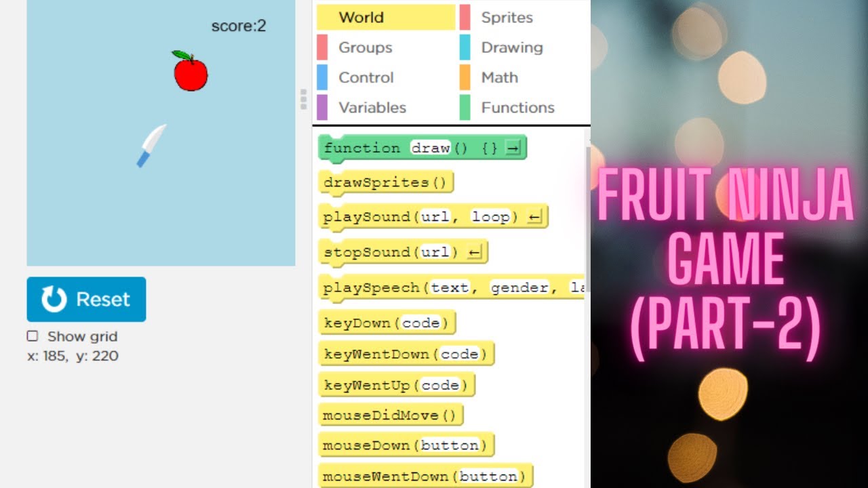This screenshot has height=488, width=868.
Task: Open the Control toolbox category
Action: tap(385, 77)
